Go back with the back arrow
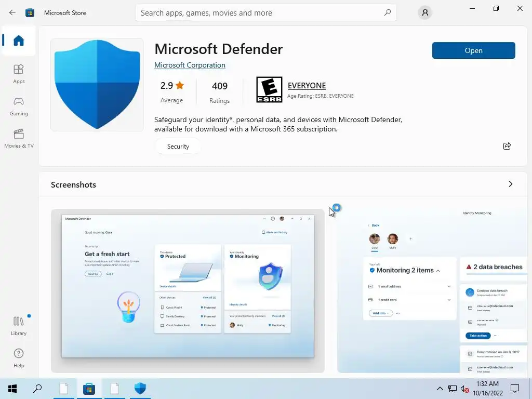Viewport: 532px width, 399px height. click(x=12, y=12)
